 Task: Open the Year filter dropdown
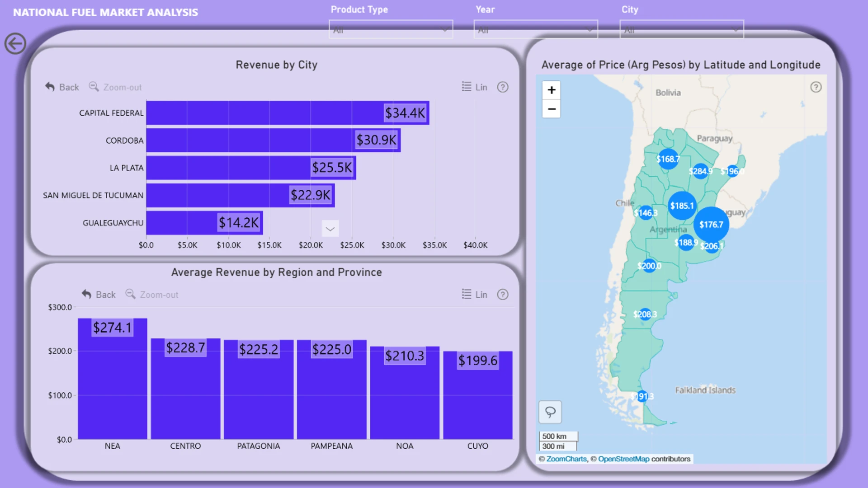[536, 29]
